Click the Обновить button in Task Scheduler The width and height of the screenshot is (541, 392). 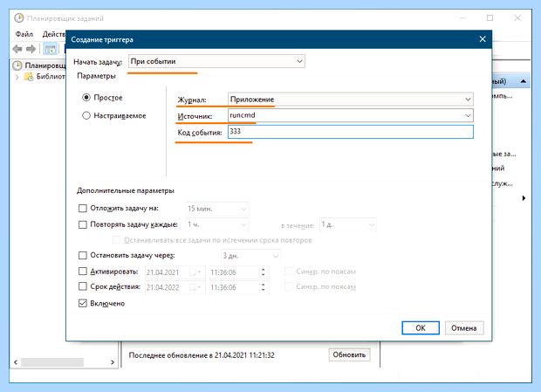(349, 354)
